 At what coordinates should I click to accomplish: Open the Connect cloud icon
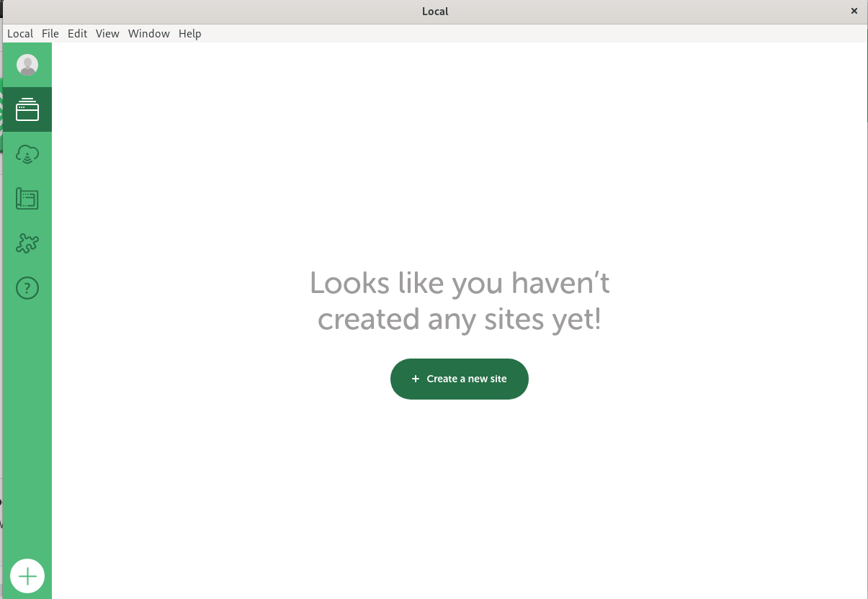27,154
